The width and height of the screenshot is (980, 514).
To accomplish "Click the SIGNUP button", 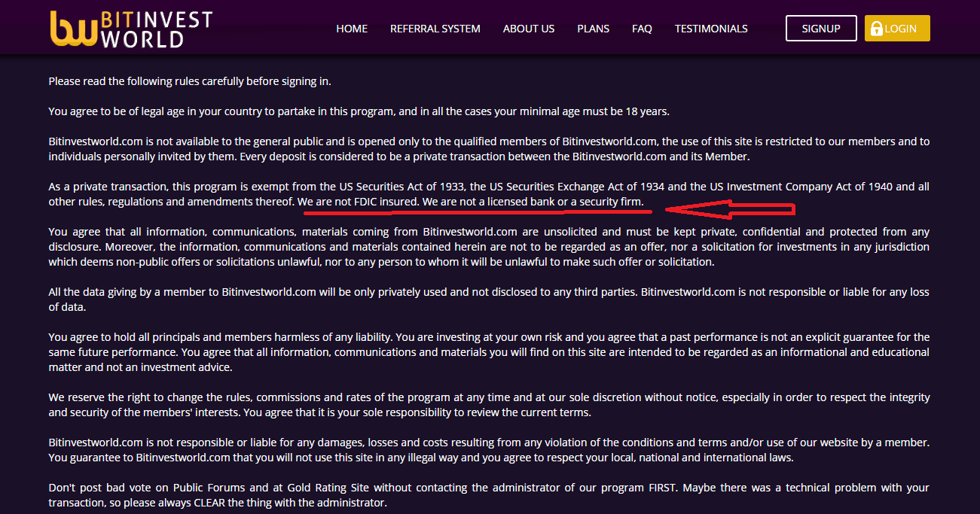I will click(x=821, y=29).
